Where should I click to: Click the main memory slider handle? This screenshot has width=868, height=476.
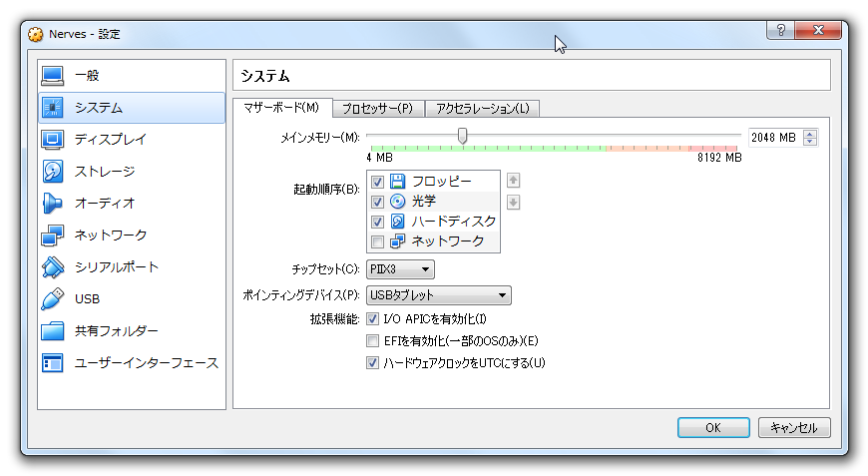coord(462,136)
